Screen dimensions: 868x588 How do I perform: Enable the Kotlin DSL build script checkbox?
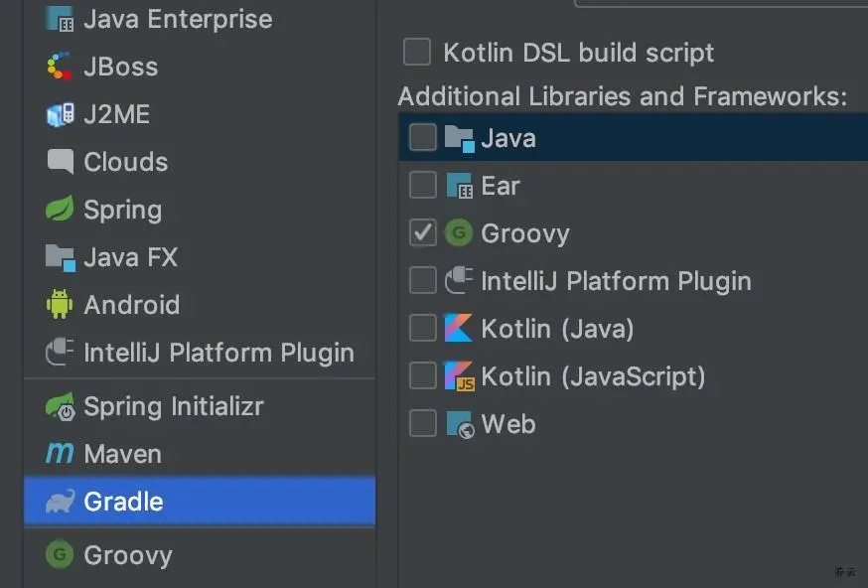click(417, 52)
